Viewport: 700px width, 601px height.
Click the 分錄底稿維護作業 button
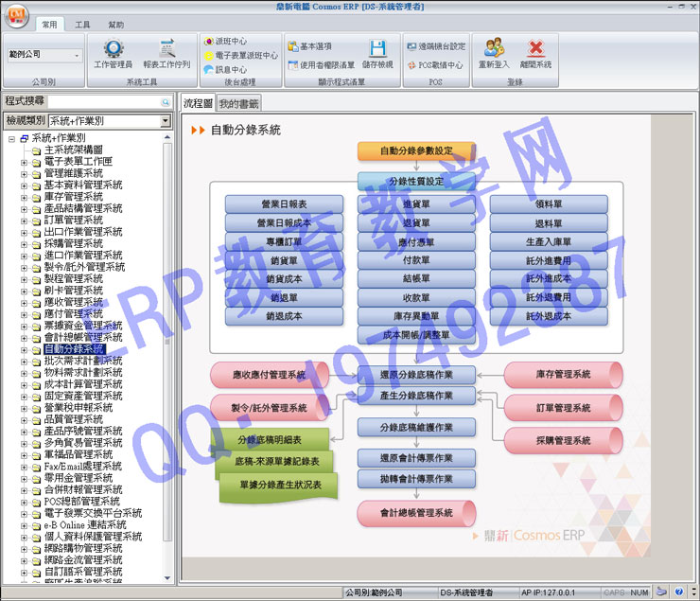tap(416, 427)
